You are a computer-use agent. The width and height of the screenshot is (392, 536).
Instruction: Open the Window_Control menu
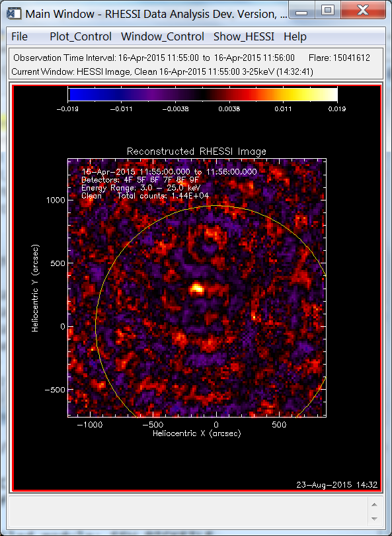pyautogui.click(x=163, y=36)
